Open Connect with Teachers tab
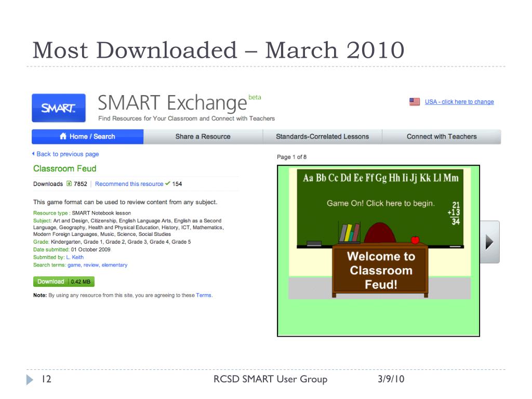Viewport: 532px width, 399px height. tap(442, 137)
